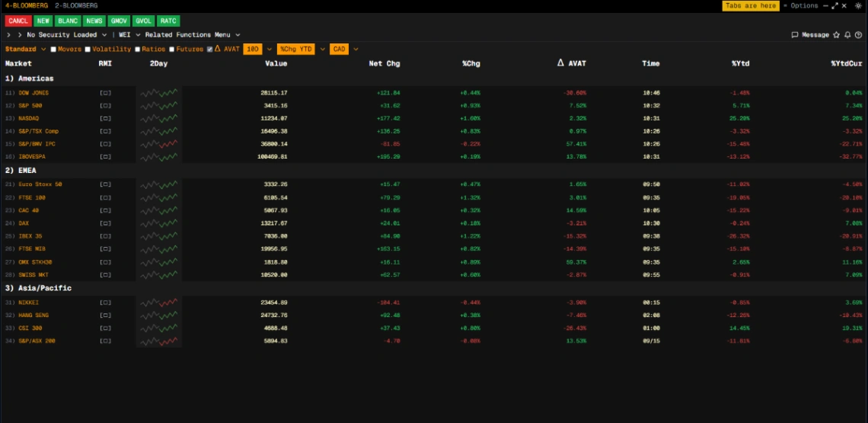Screen dimensions: 868x423
Task: Click the speech bubble Message icon
Action: [795, 35]
